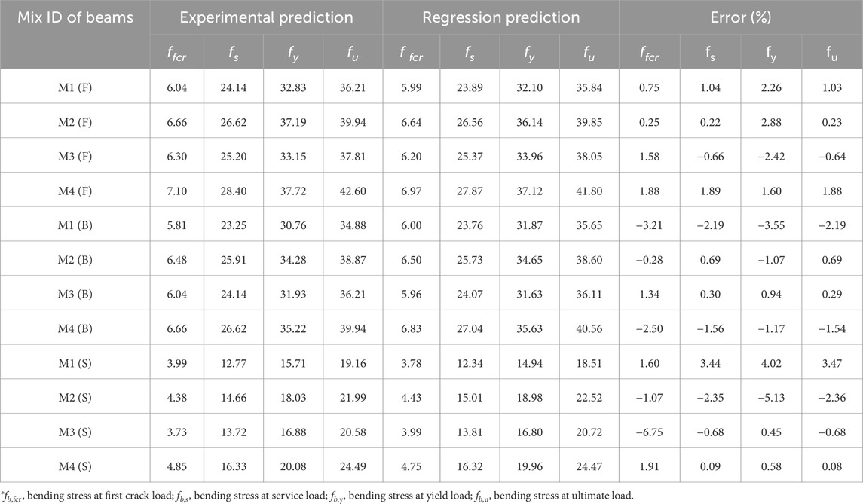The height and width of the screenshot is (504, 863).
Task: Click the 'Experimental prediction' column group header
Action: 266,17
